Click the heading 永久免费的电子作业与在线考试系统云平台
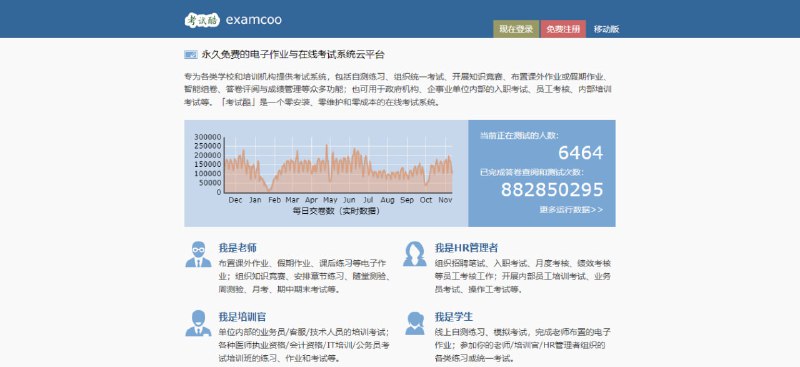Image resolution: width=800 pixels, height=367 pixels. pyautogui.click(x=293, y=54)
